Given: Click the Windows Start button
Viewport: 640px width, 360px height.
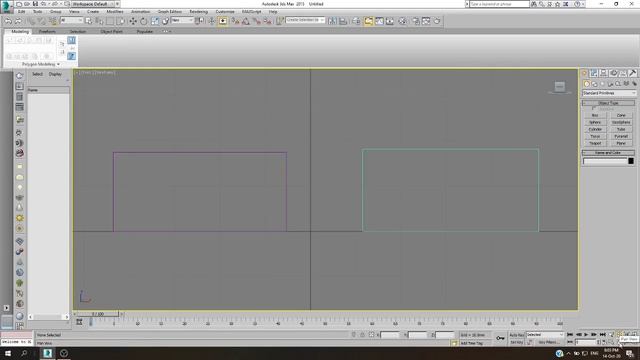Looking at the screenshot, I should point(8,353).
